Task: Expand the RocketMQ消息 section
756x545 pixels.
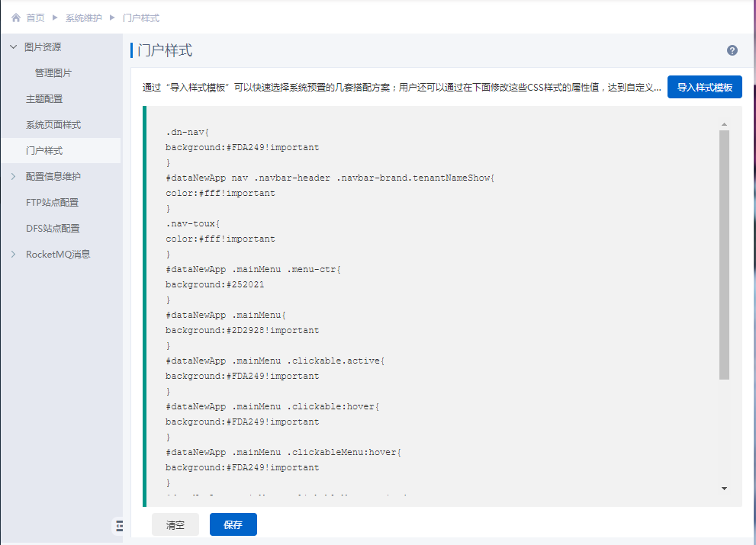Action: pos(13,255)
